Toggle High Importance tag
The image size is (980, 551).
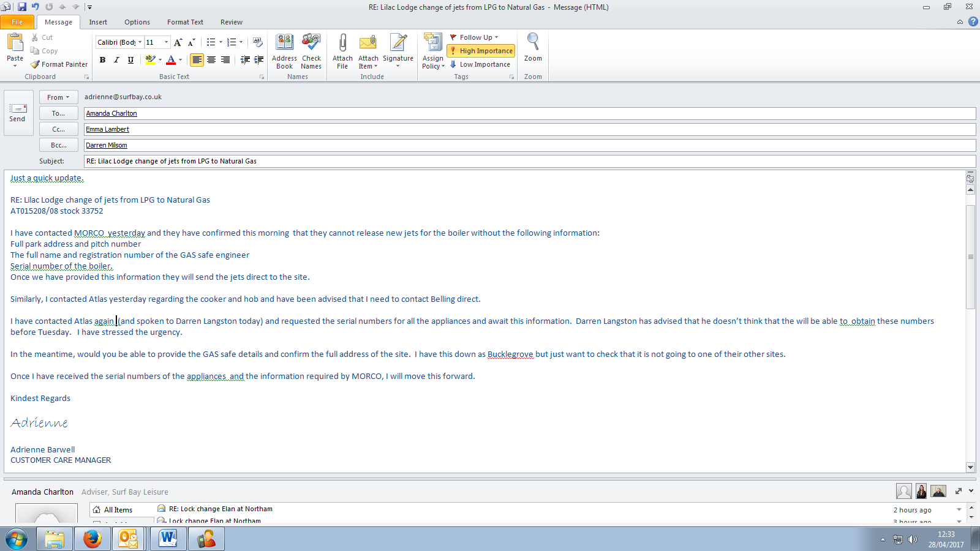point(481,51)
